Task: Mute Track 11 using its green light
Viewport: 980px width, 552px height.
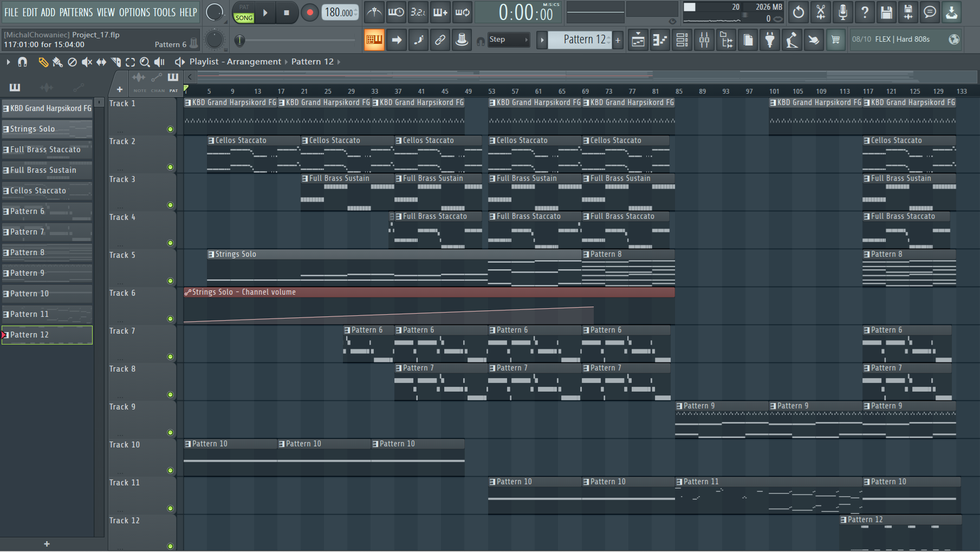Action: coord(170,508)
